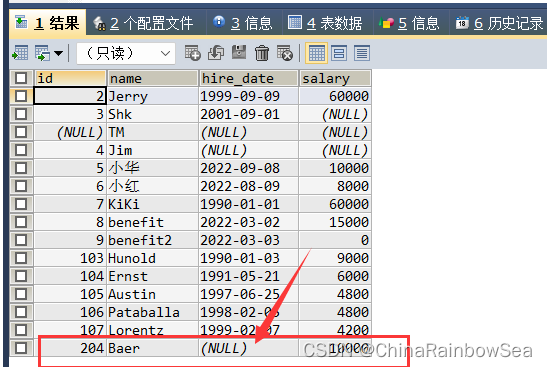Open the 5 信息 tab
547x367 pixels.
pos(411,23)
